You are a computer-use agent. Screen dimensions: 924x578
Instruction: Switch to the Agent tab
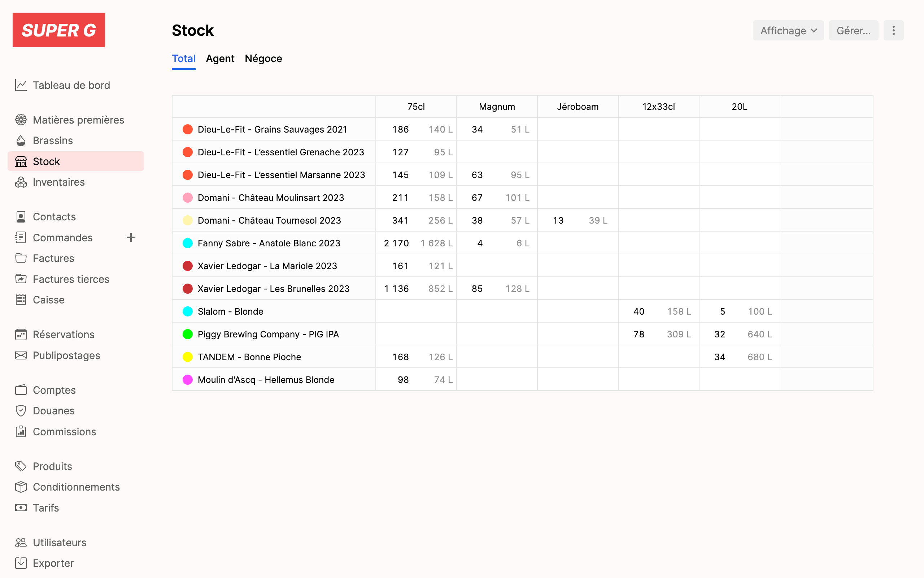click(x=220, y=59)
